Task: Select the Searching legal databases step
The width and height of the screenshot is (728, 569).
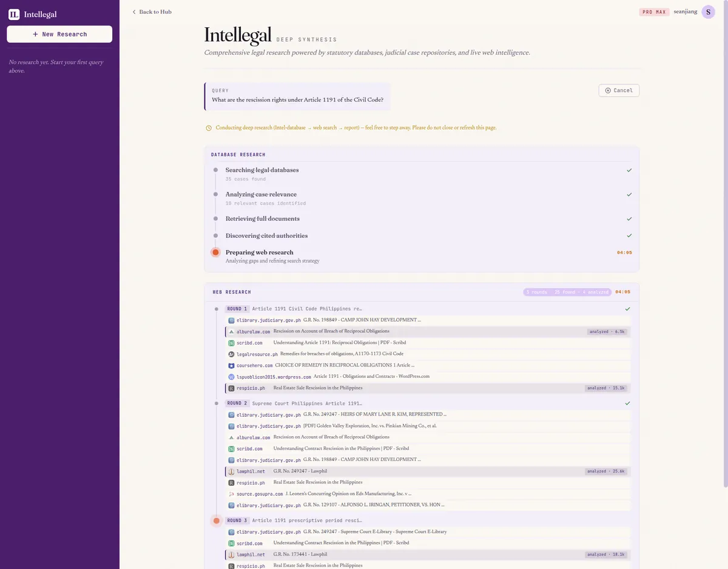Action: click(x=262, y=170)
